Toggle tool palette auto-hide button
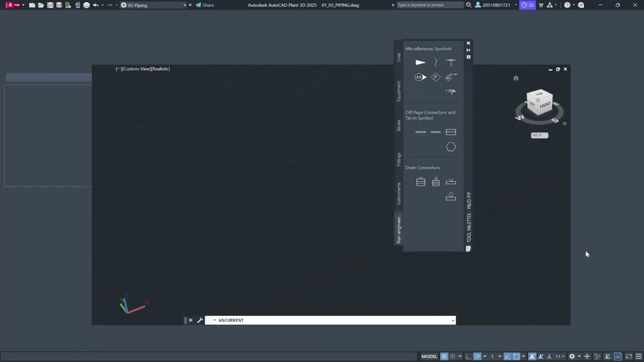The height and width of the screenshot is (362, 644). (x=468, y=50)
